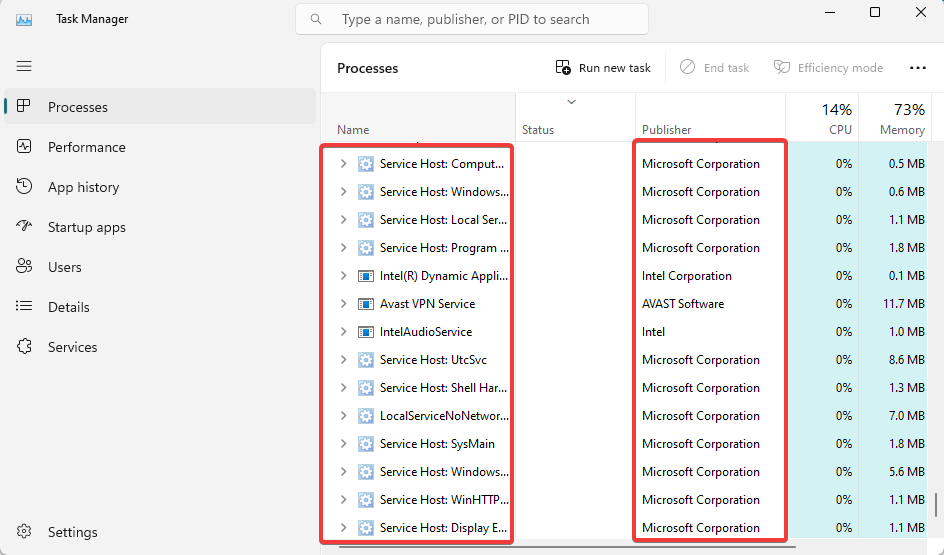Select the Processes tab in sidebar
This screenshot has height=555, width=944.
(77, 107)
